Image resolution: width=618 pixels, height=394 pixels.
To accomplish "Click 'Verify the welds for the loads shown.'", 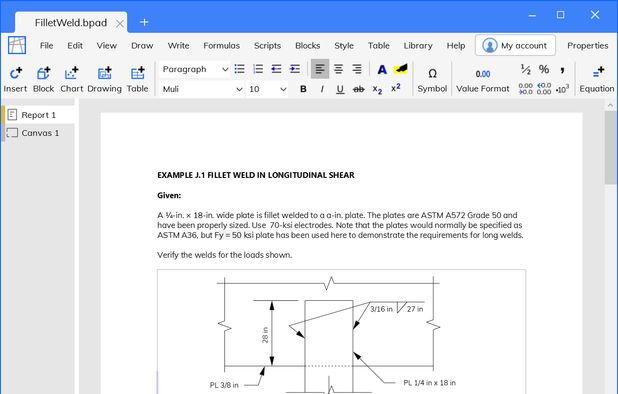I will [x=225, y=255].
